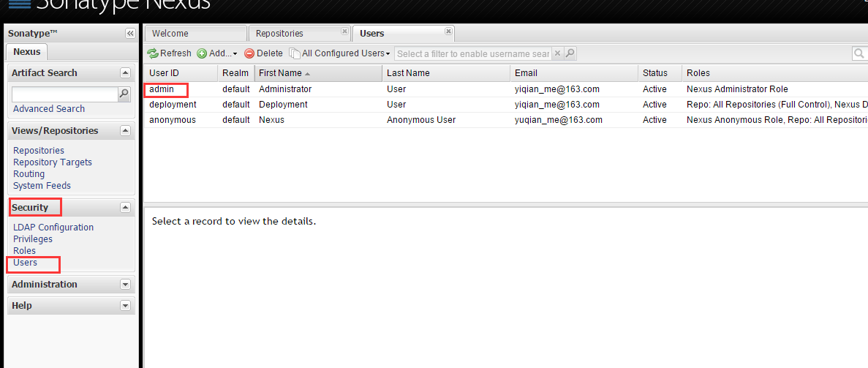Collapse the left sidebar panel

pos(130,34)
